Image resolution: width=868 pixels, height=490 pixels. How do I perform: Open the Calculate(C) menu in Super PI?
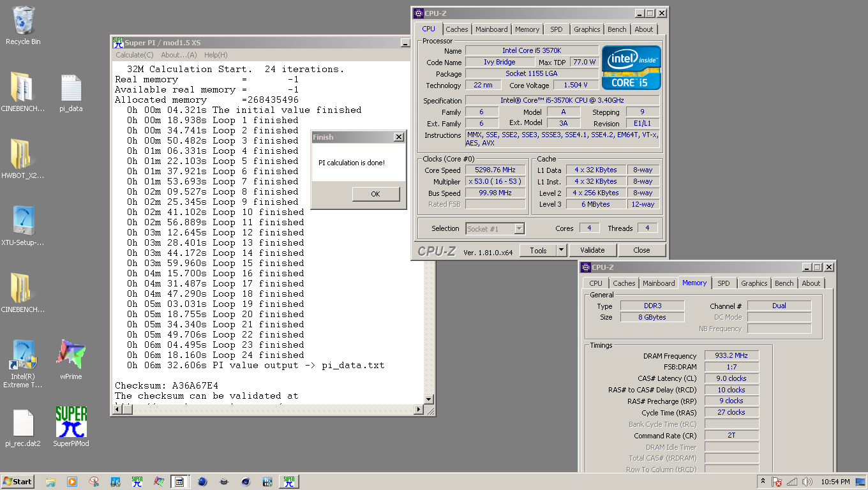point(135,55)
